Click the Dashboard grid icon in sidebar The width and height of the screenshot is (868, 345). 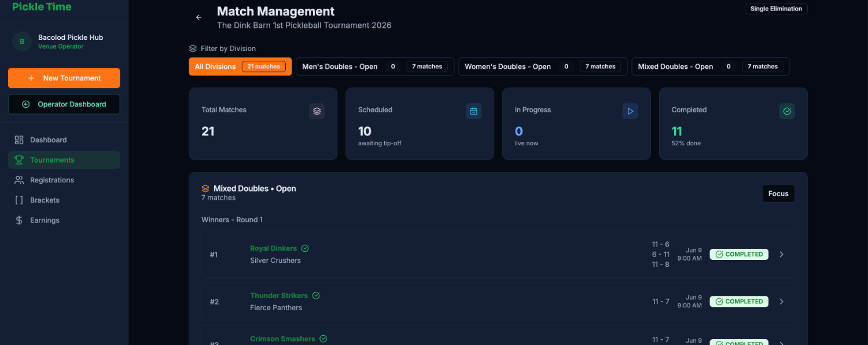(x=19, y=140)
